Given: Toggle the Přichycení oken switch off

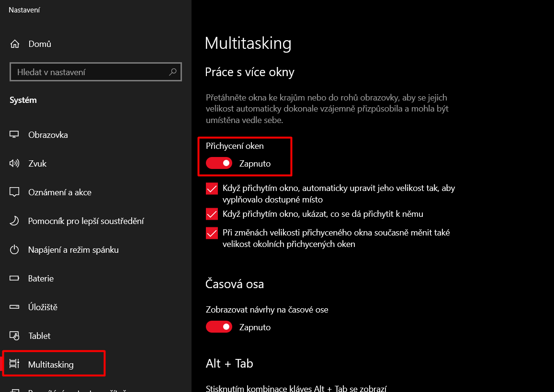Looking at the screenshot, I should tap(219, 164).
